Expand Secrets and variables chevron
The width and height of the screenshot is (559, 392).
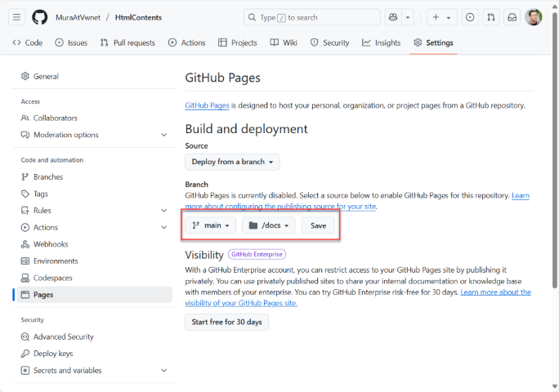click(x=164, y=370)
